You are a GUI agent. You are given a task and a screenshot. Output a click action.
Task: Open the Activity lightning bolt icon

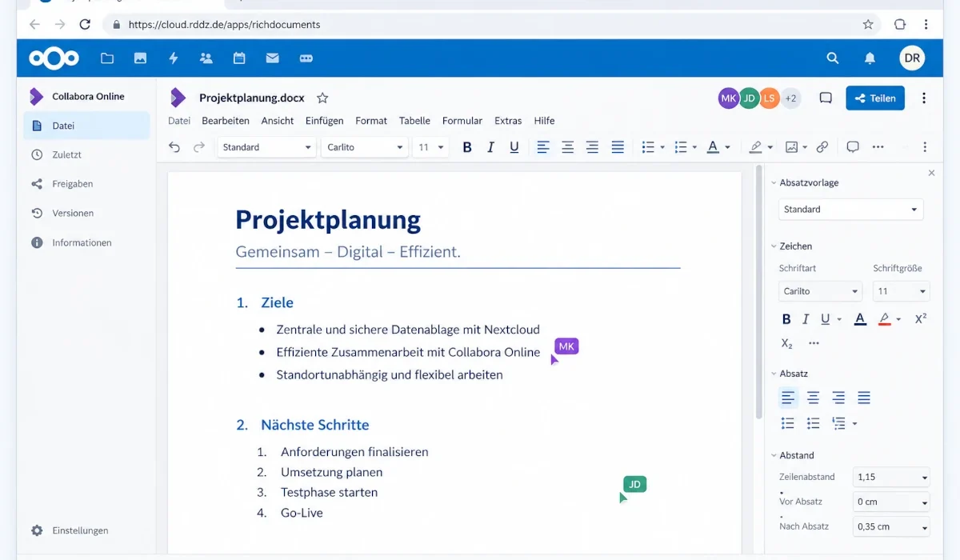pyautogui.click(x=173, y=58)
